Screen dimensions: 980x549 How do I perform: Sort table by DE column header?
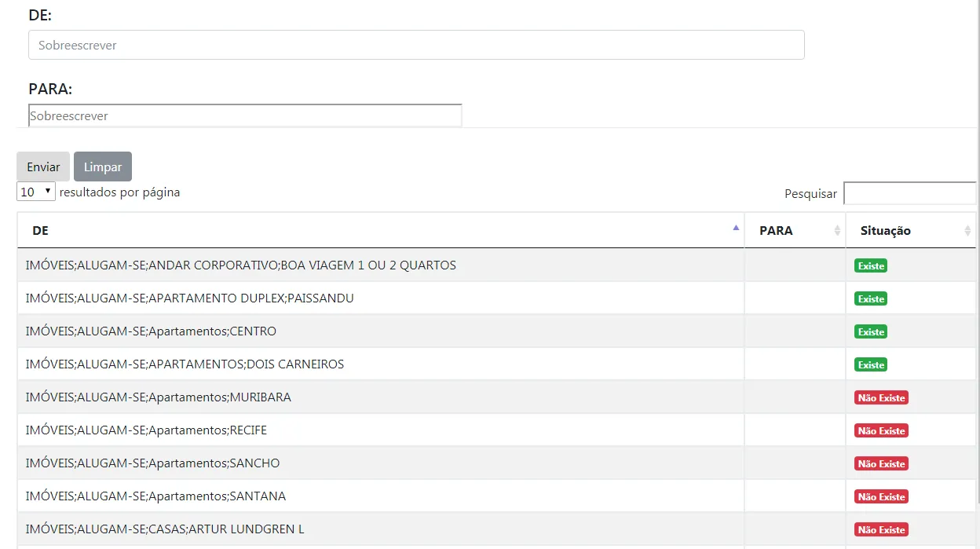381,230
